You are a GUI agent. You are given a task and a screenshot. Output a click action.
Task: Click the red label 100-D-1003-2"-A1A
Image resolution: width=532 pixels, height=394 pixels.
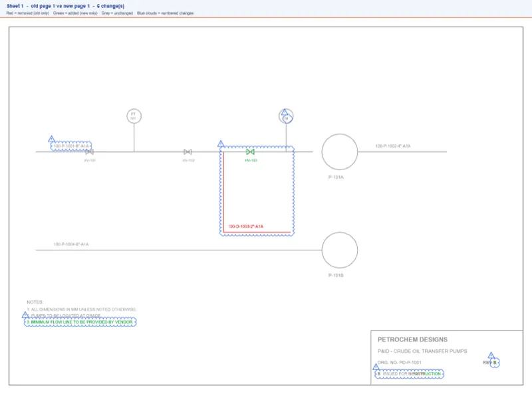tap(245, 227)
